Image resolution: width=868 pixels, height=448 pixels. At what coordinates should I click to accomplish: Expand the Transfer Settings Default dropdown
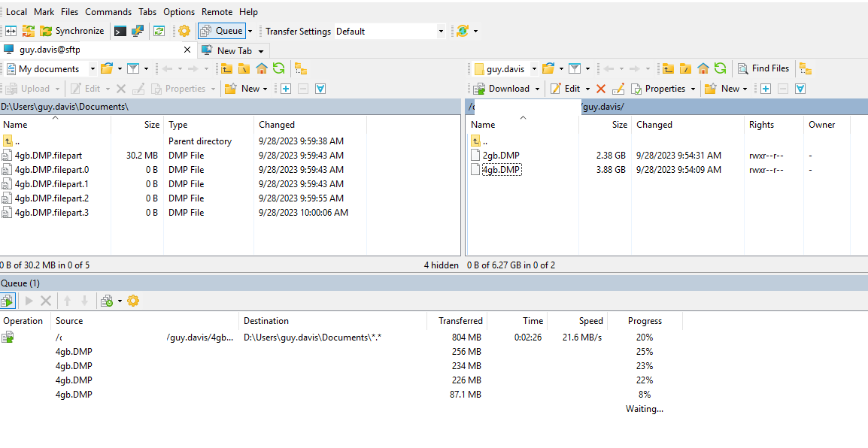tap(441, 31)
